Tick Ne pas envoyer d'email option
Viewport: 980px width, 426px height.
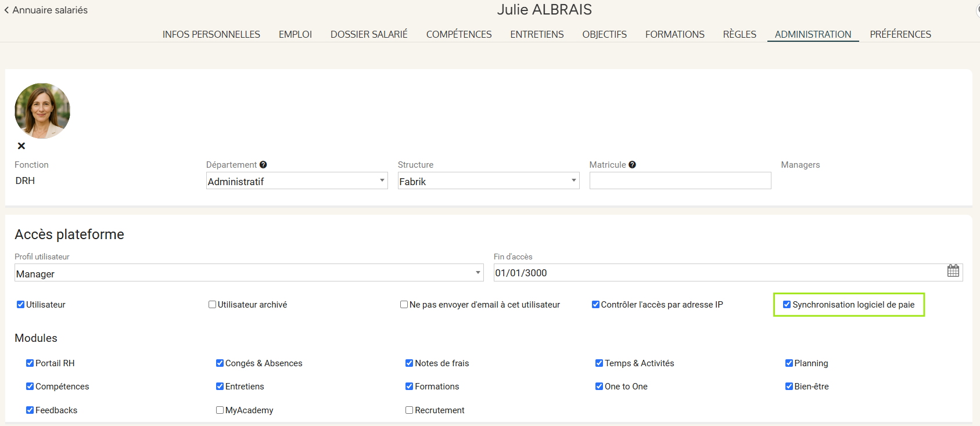click(x=404, y=305)
